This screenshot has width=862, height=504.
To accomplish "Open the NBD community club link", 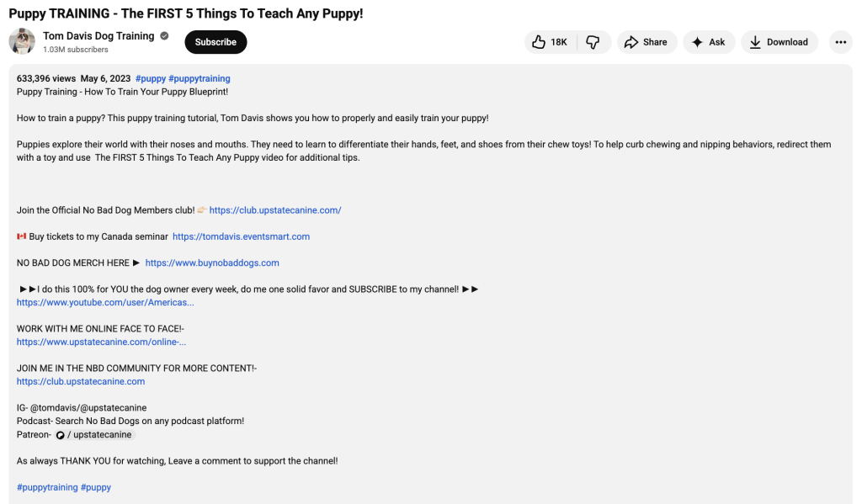I will click(80, 380).
